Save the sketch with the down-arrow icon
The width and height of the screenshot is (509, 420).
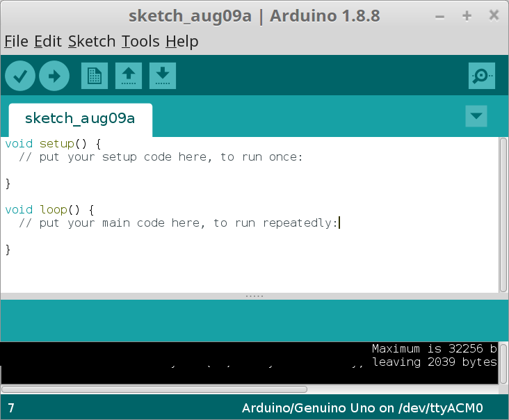(x=162, y=76)
